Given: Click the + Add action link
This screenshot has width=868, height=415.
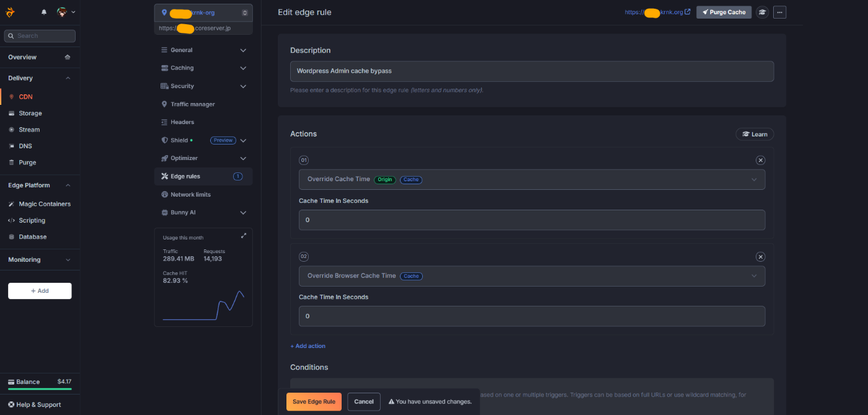Looking at the screenshot, I should click(x=308, y=346).
